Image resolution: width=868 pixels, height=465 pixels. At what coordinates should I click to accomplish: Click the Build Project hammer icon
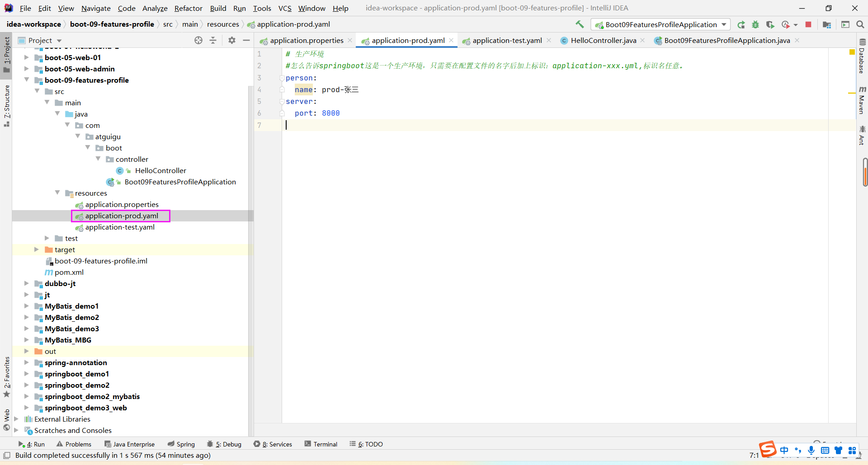click(x=580, y=24)
